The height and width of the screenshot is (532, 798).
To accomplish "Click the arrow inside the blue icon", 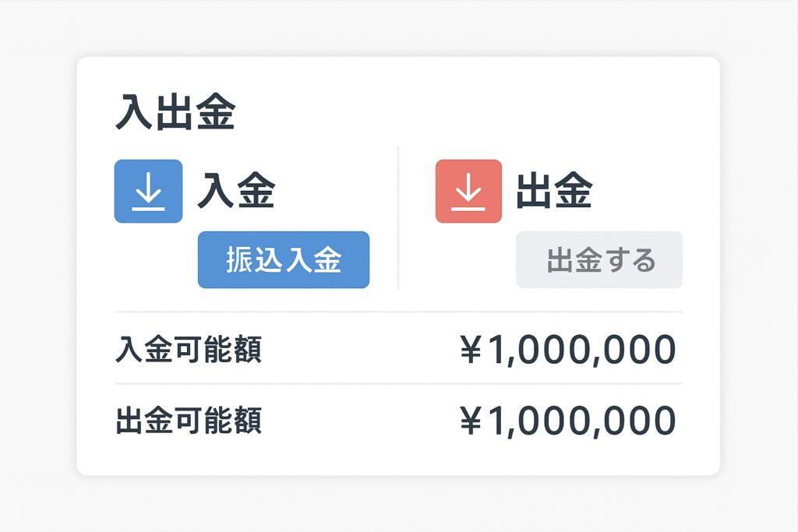I will click(x=148, y=187).
